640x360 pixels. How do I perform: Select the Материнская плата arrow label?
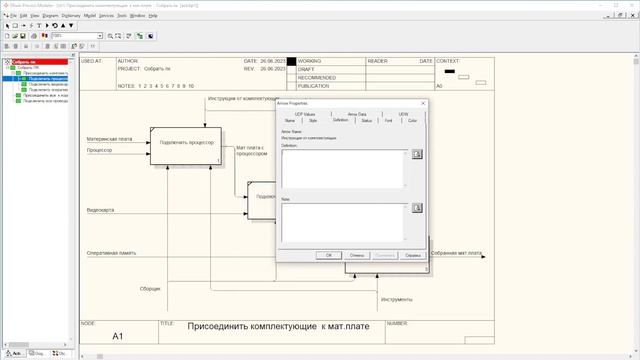(109, 139)
